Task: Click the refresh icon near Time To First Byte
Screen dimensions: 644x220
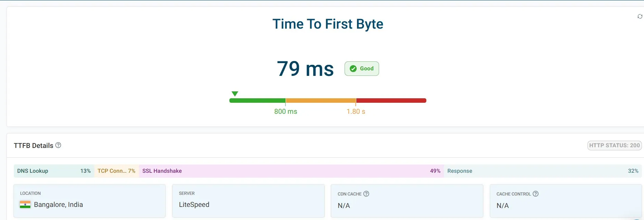Action: tap(640, 17)
